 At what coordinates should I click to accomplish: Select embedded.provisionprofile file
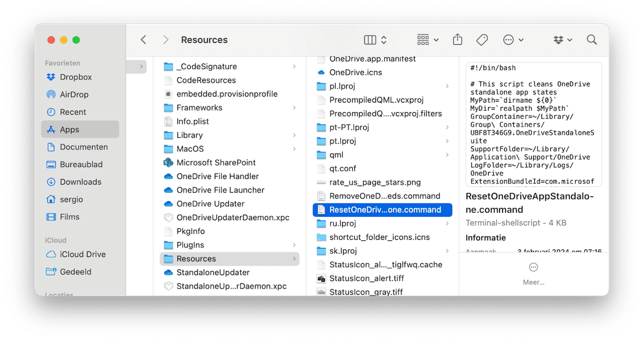tap(229, 94)
